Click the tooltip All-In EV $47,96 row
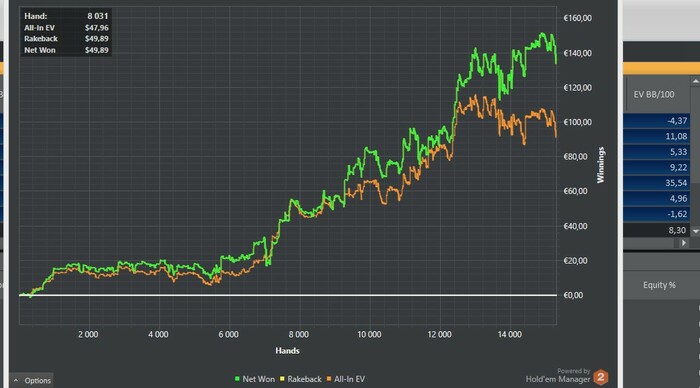This screenshot has height=388, width=700. pyautogui.click(x=66, y=28)
